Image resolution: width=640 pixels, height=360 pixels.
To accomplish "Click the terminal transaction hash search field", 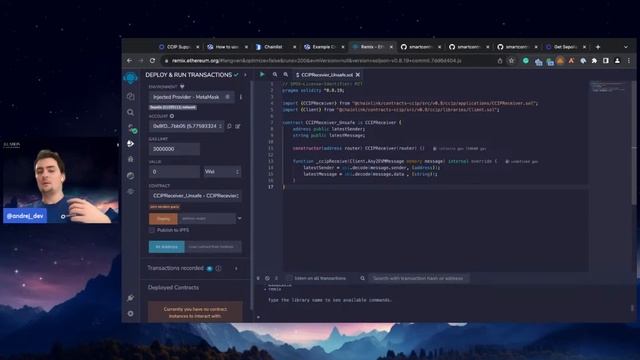I will [419, 278].
